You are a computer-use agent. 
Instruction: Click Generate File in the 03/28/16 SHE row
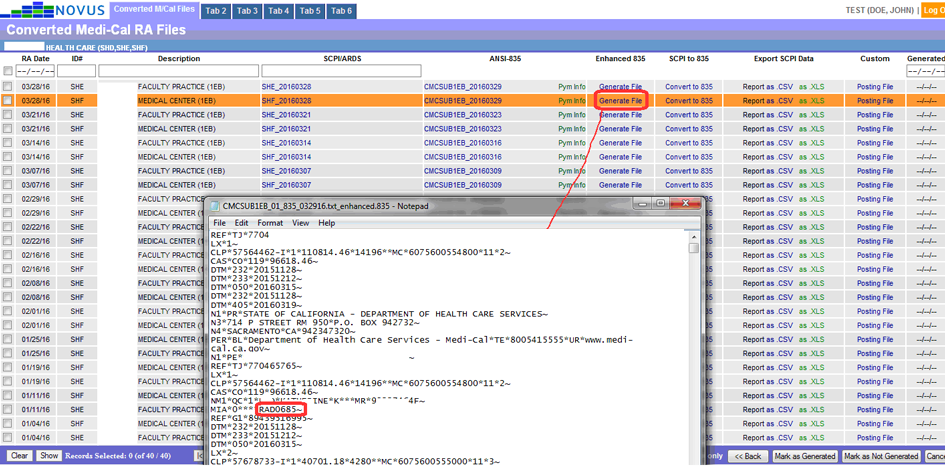(x=621, y=87)
